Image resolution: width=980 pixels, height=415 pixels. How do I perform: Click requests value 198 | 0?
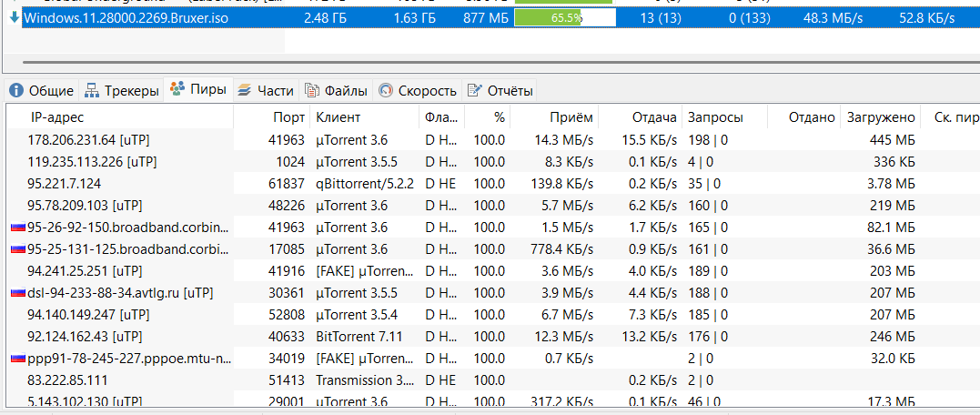pyautogui.click(x=708, y=139)
